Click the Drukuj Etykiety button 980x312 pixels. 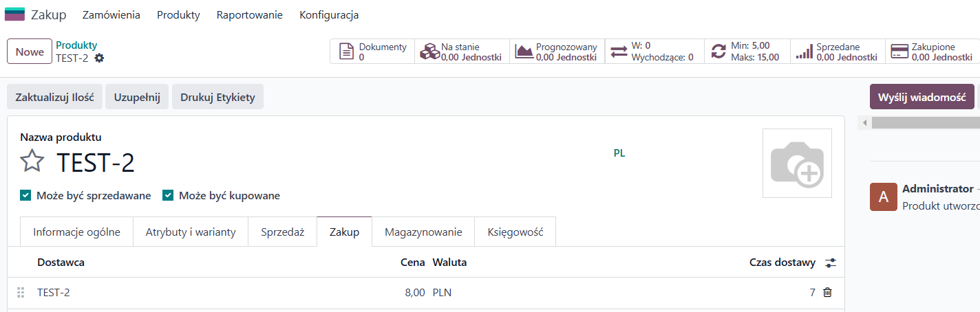[217, 97]
